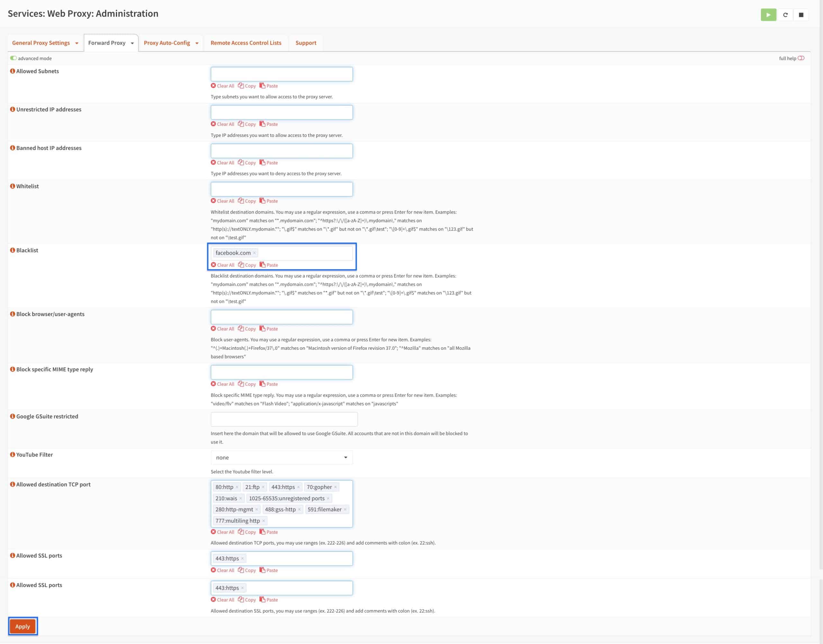Screen dimensions: 823x644
Task: Open the Proxy Auto-Config dropdown arrow
Action: click(x=197, y=43)
